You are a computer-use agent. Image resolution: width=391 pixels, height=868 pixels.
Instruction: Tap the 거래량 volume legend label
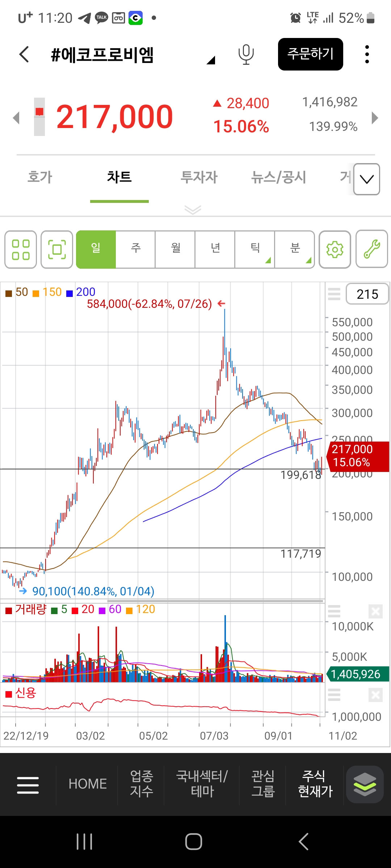[x=31, y=609]
